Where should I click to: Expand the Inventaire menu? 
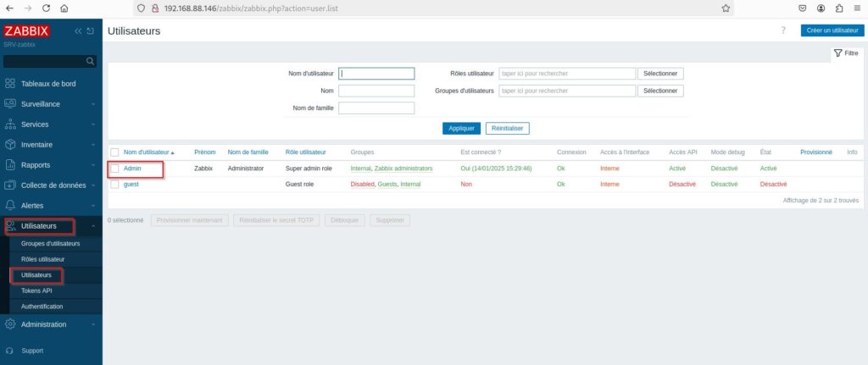[x=93, y=145]
